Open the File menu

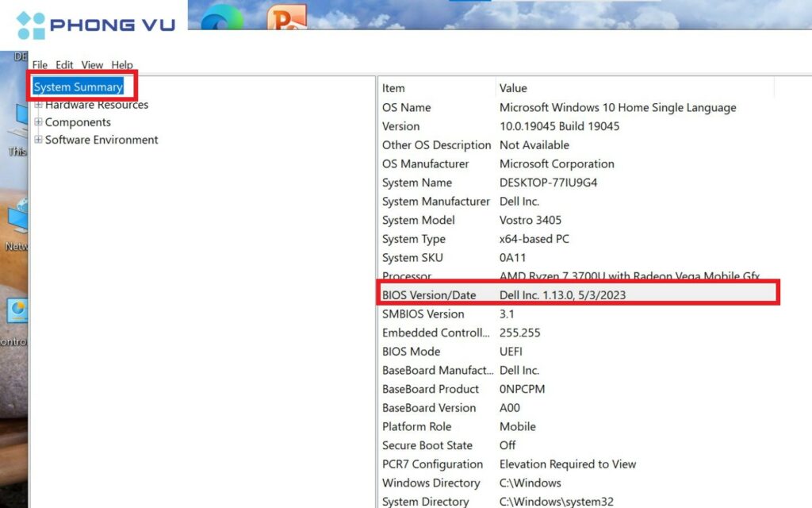[x=40, y=65]
